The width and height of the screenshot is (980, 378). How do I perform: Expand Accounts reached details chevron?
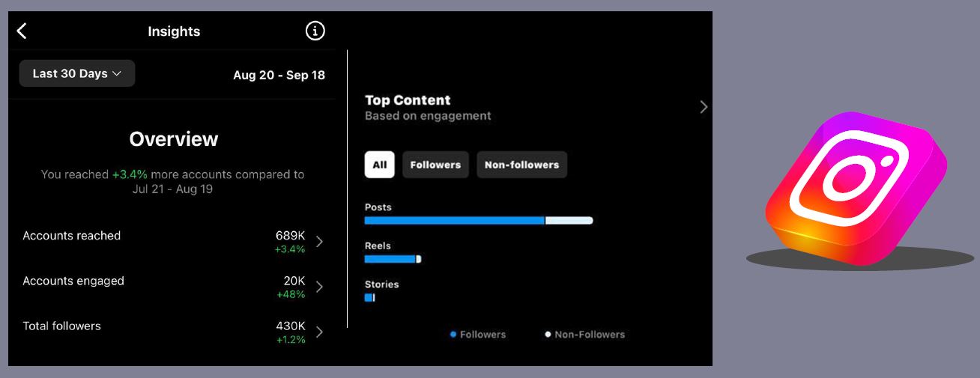320,241
